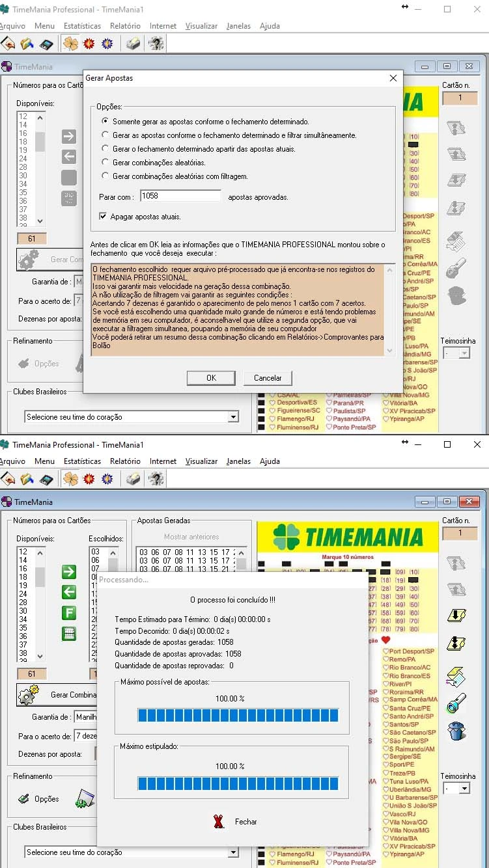Click the green left-arrow remove number icon
The height and width of the screenshot is (868, 489).
(x=68, y=592)
